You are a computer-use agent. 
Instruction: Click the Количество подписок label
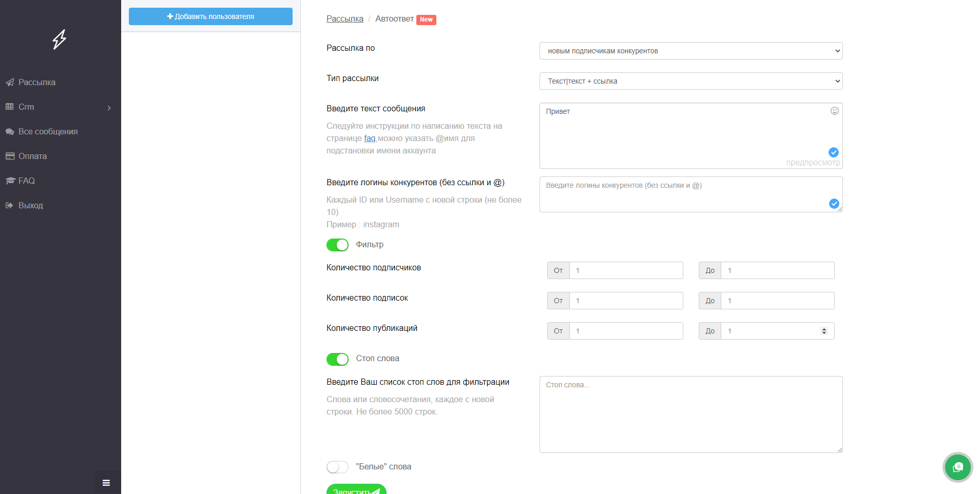(367, 298)
